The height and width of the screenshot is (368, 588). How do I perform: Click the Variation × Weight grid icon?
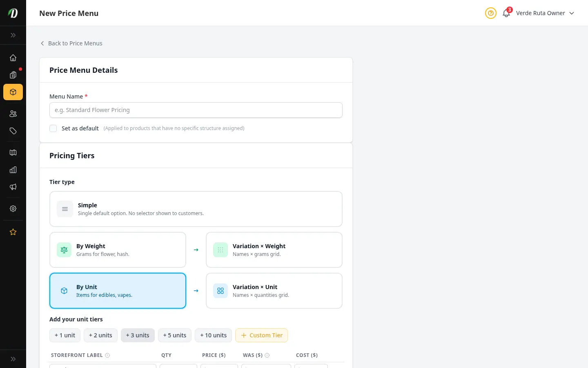click(x=220, y=250)
